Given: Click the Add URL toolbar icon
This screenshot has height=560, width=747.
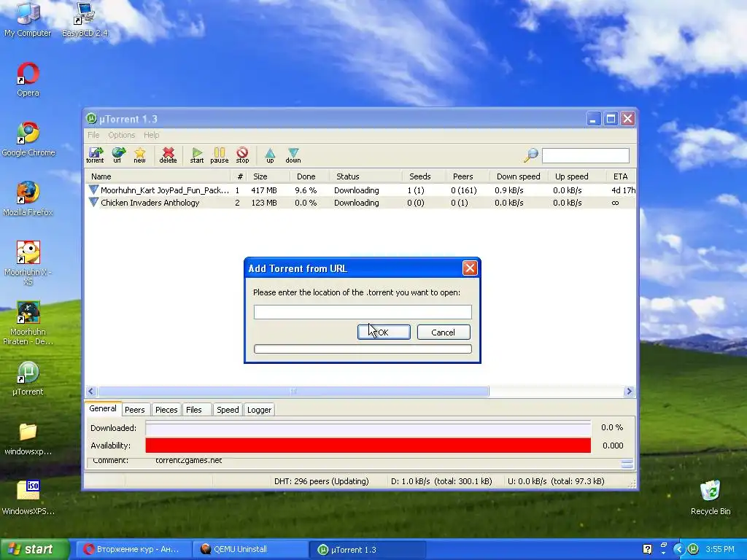Looking at the screenshot, I should (118, 155).
